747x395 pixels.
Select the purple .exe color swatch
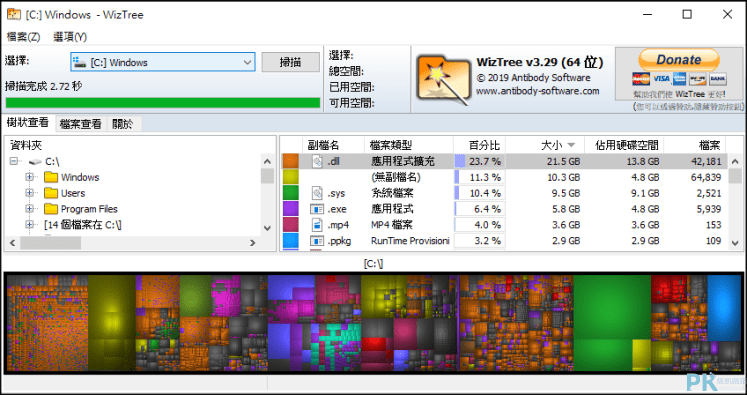(291, 209)
